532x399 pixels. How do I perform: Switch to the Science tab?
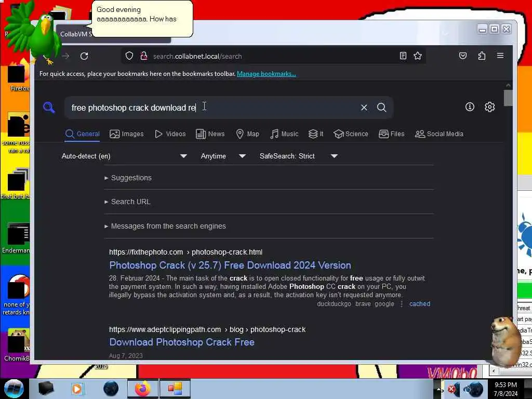tap(351, 134)
